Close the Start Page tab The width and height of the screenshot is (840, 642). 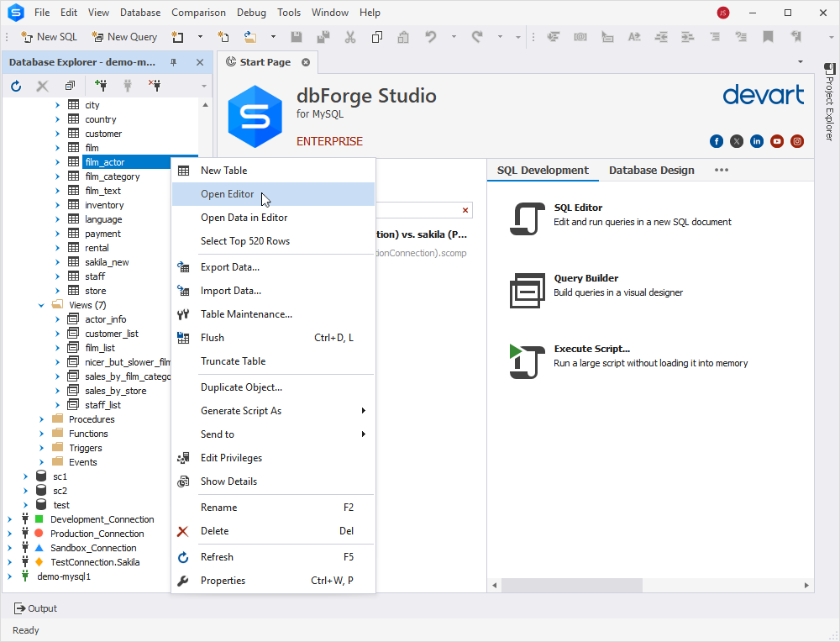click(x=306, y=62)
